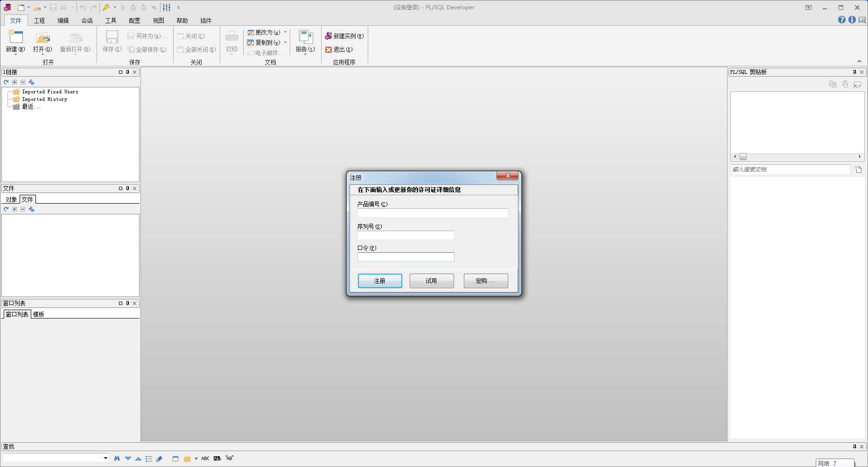Click the clipboard scrollbar right arrow
The height and width of the screenshot is (467, 868).
click(x=860, y=157)
